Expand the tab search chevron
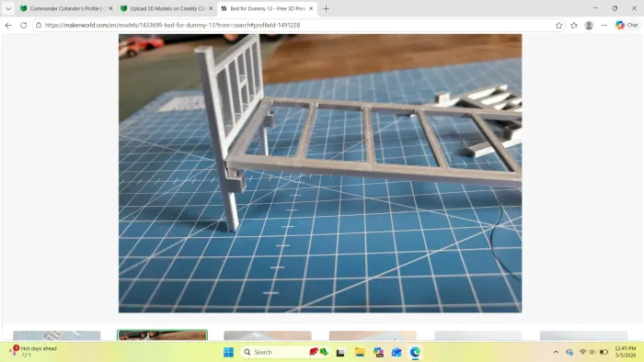Image resolution: width=644 pixels, height=362 pixels. [x=8, y=8]
